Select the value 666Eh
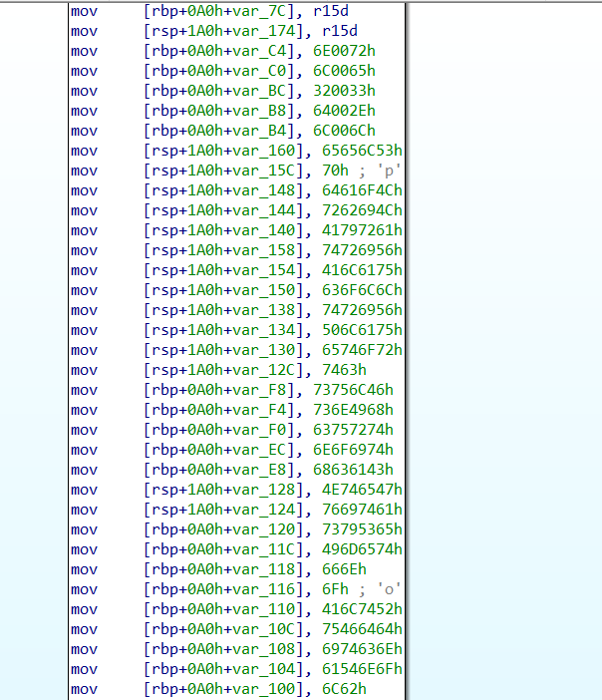602x700 pixels. point(344,569)
